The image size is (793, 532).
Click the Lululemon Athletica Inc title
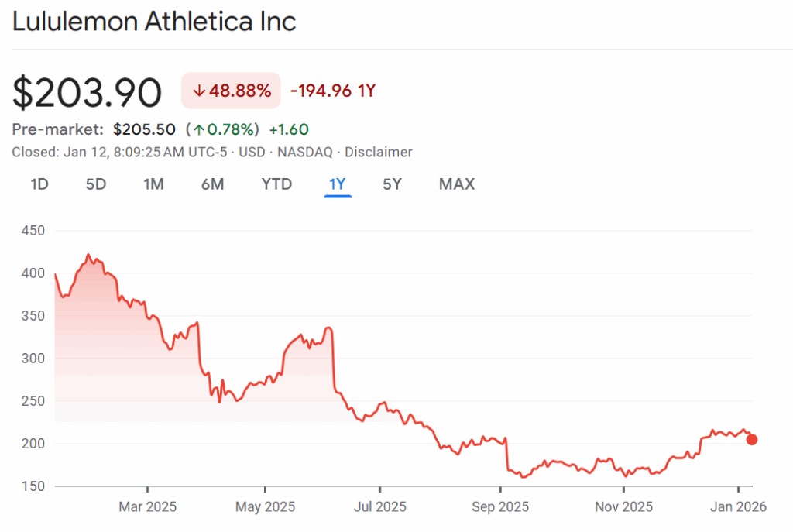click(154, 21)
